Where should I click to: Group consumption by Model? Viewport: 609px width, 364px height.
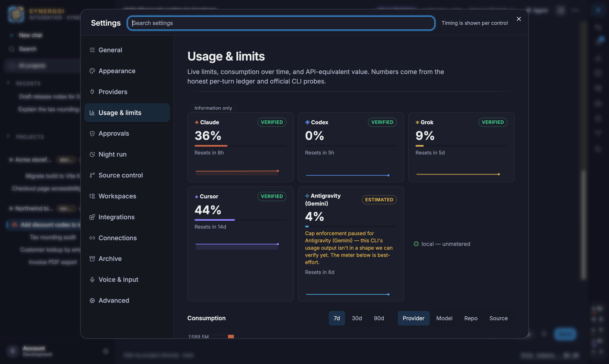[x=444, y=318]
